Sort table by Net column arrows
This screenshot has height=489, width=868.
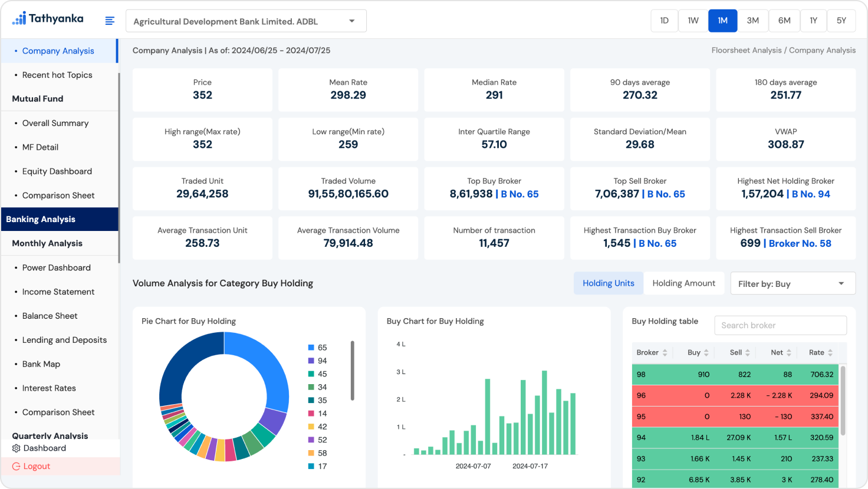click(x=788, y=353)
